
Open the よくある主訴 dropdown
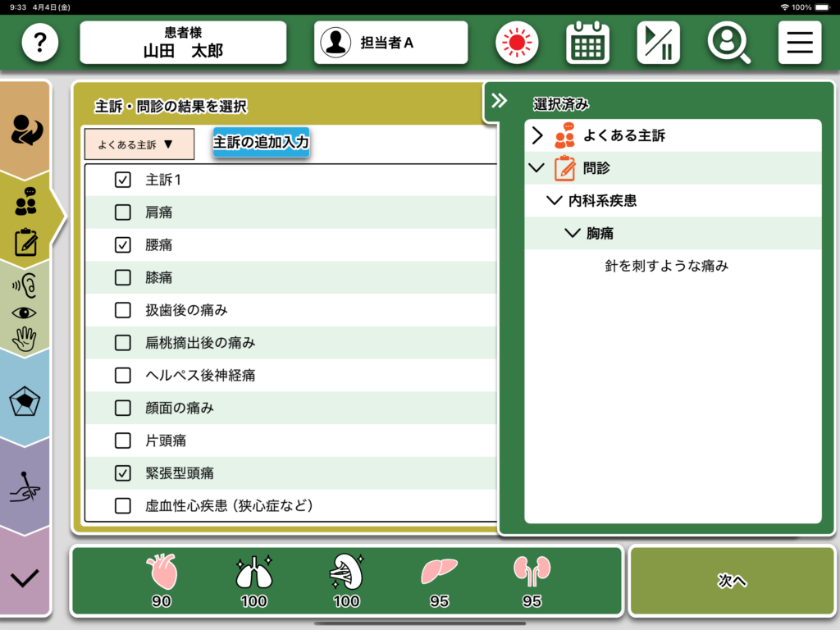[139, 144]
